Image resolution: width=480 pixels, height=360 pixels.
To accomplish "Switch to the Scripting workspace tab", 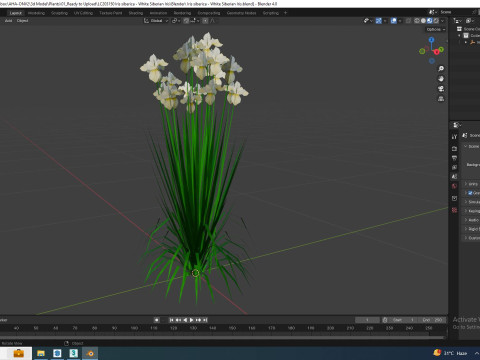I will point(271,13).
